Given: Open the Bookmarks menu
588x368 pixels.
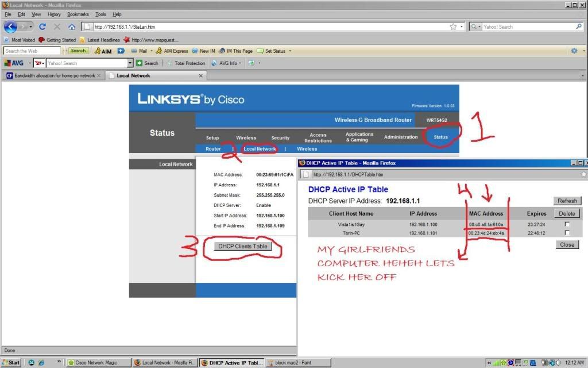Looking at the screenshot, I should coord(78,14).
